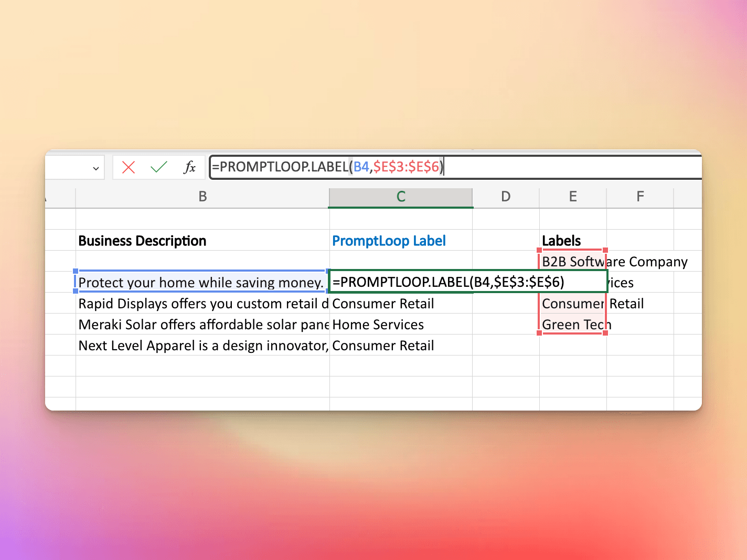The height and width of the screenshot is (560, 747).
Task: Select column C header
Action: tap(400, 197)
